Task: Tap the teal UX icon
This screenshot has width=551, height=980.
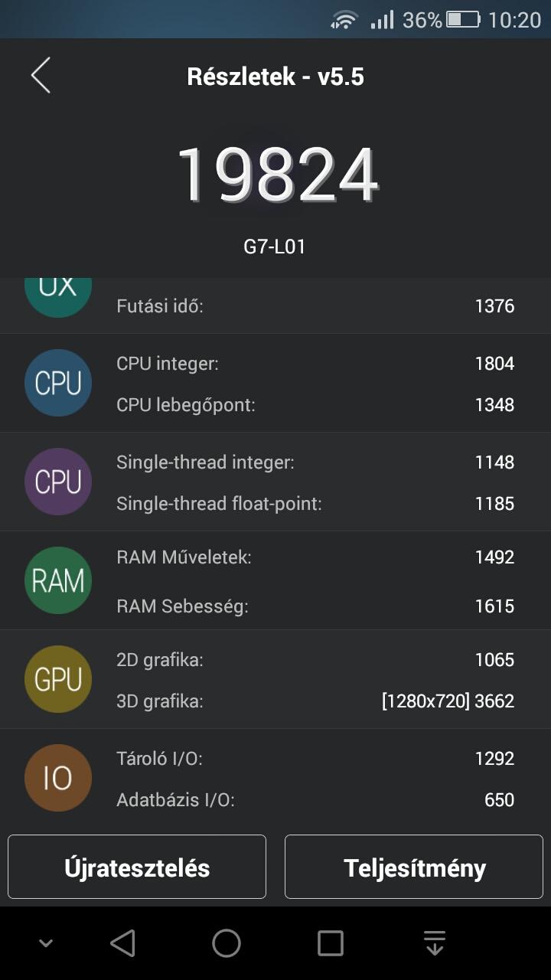Action: click(x=58, y=297)
